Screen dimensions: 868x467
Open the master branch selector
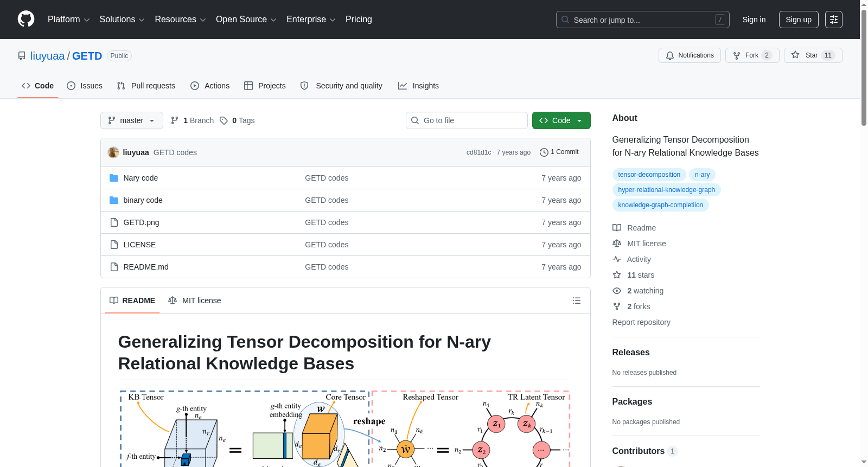pyautogui.click(x=132, y=120)
